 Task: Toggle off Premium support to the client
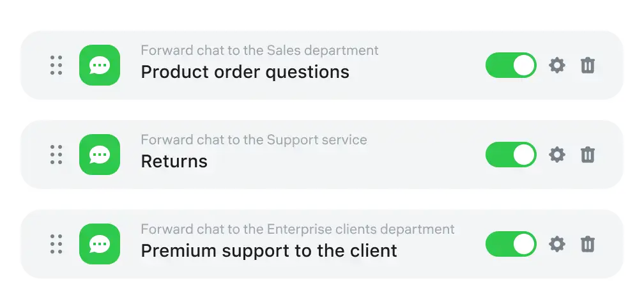[510, 244]
